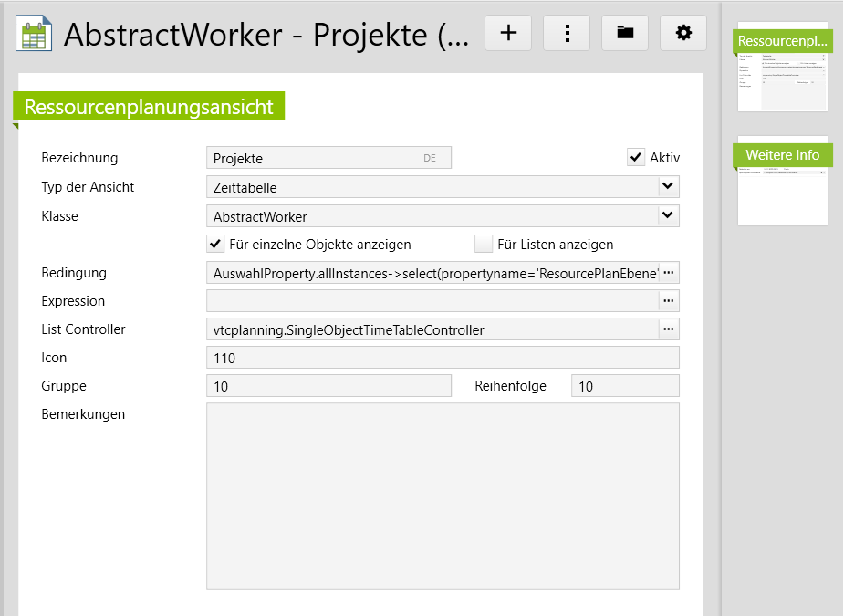Open the Bedingung ellipsis editor button
This screenshot has width=844, height=616.
click(x=669, y=273)
